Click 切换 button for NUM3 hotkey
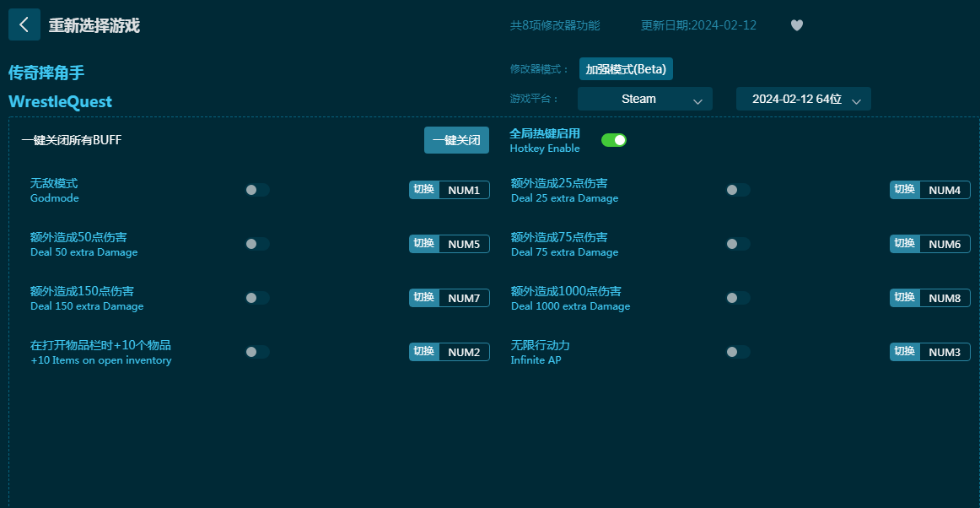 pyautogui.click(x=905, y=352)
